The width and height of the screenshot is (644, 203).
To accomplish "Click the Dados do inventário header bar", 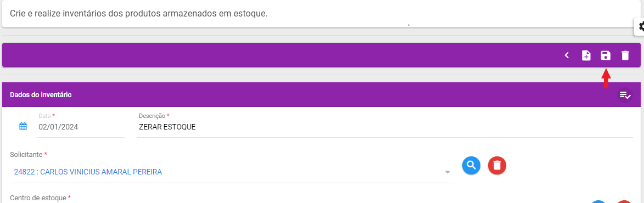I will tap(322, 95).
